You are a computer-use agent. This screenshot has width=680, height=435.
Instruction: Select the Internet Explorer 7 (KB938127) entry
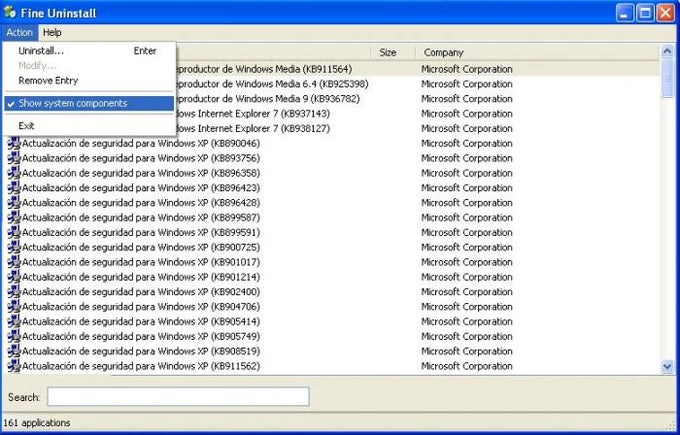coord(254,128)
